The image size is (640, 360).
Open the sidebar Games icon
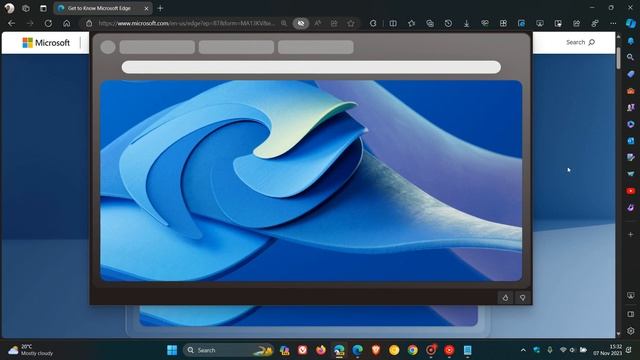click(x=631, y=108)
